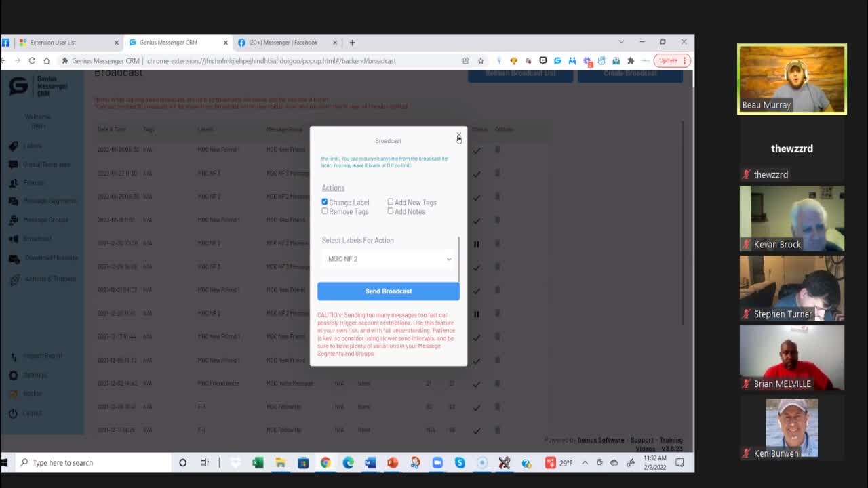868x488 pixels.
Task: Open Broadcast in the sidebar
Action: coord(31,239)
